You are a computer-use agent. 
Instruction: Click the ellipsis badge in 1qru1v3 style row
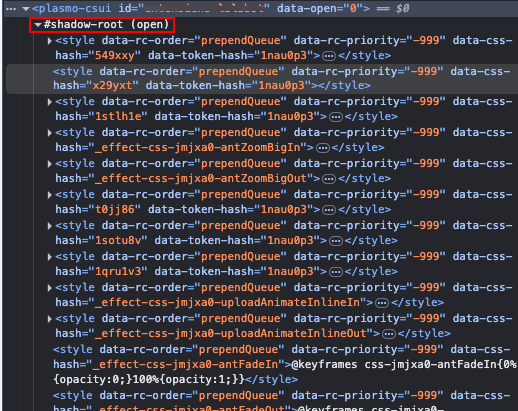(x=336, y=272)
